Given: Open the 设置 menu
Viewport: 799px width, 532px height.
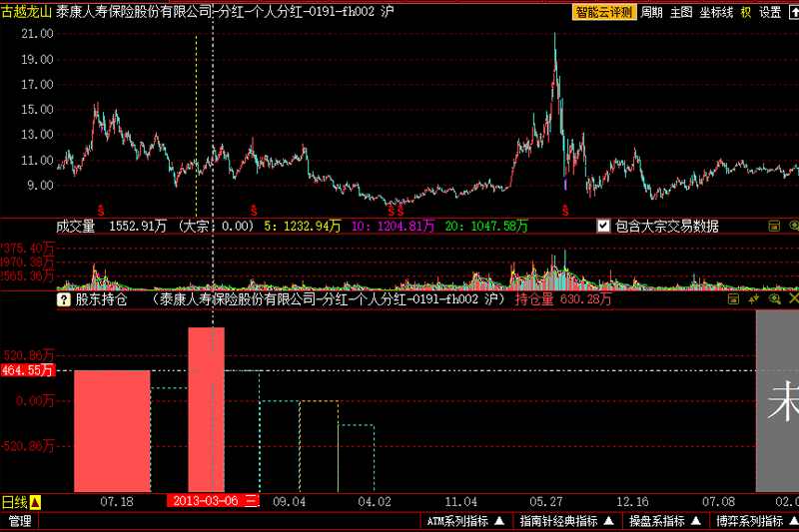Looking at the screenshot, I should pyautogui.click(x=770, y=13).
